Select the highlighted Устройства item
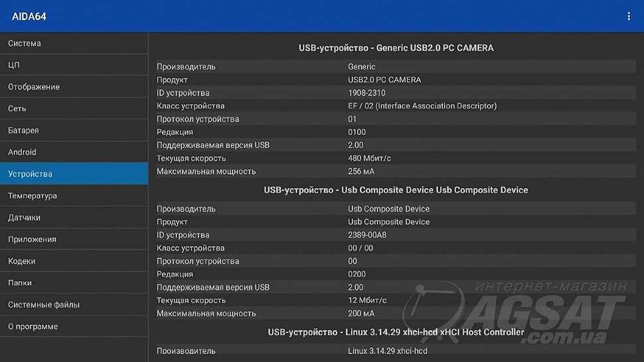 pyautogui.click(x=74, y=174)
